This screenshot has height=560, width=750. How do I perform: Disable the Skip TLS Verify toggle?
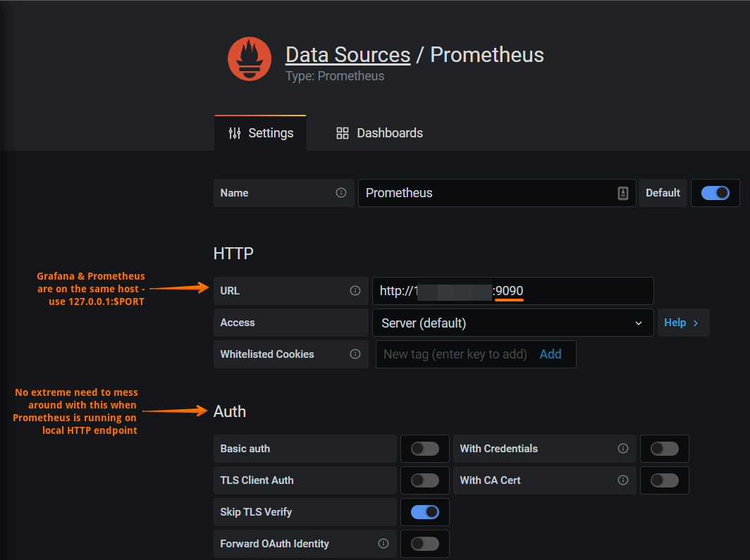point(425,512)
